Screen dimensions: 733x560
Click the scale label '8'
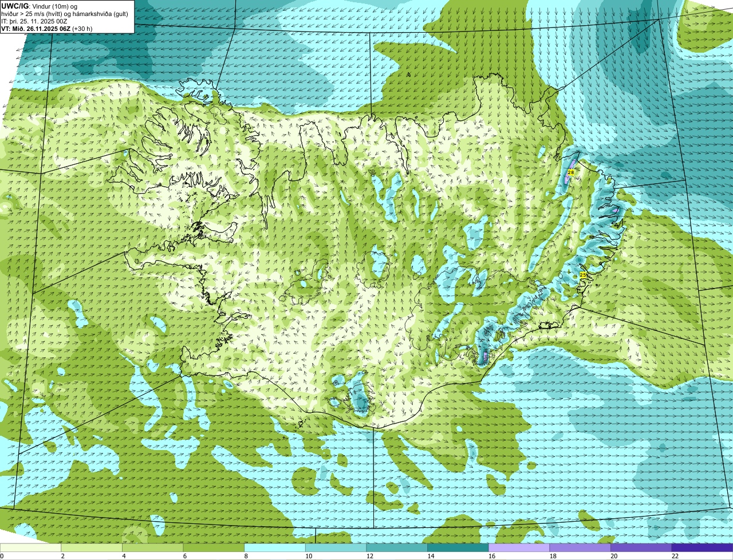click(246, 556)
